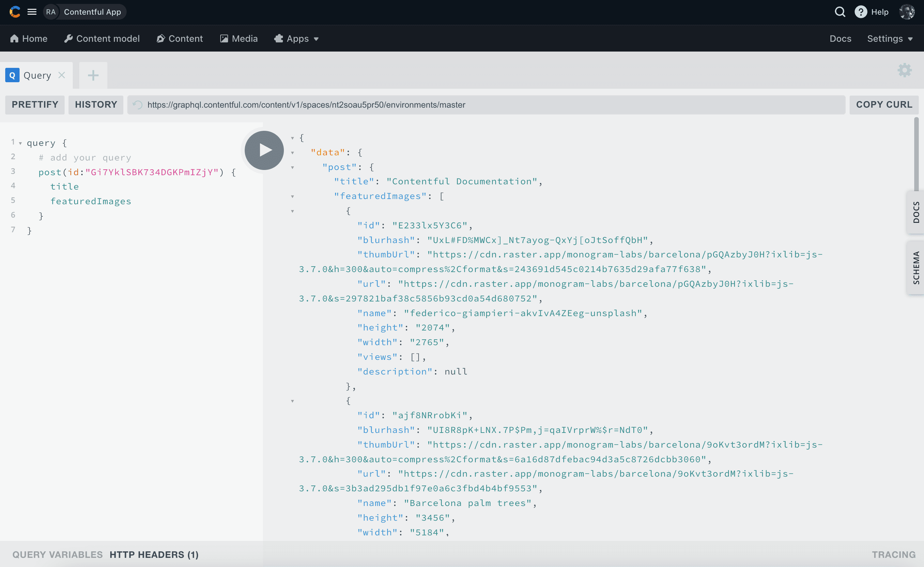Collapse the "data" object in response
924x567 pixels.
(x=292, y=153)
